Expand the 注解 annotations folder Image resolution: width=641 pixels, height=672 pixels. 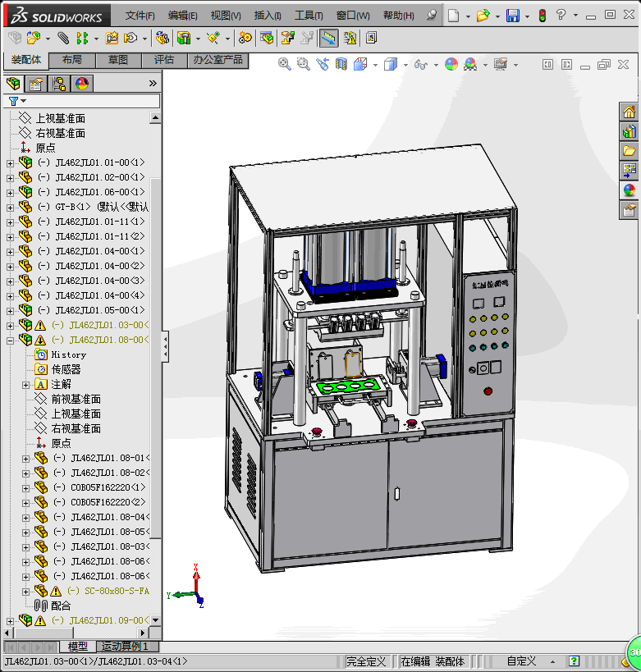25,384
